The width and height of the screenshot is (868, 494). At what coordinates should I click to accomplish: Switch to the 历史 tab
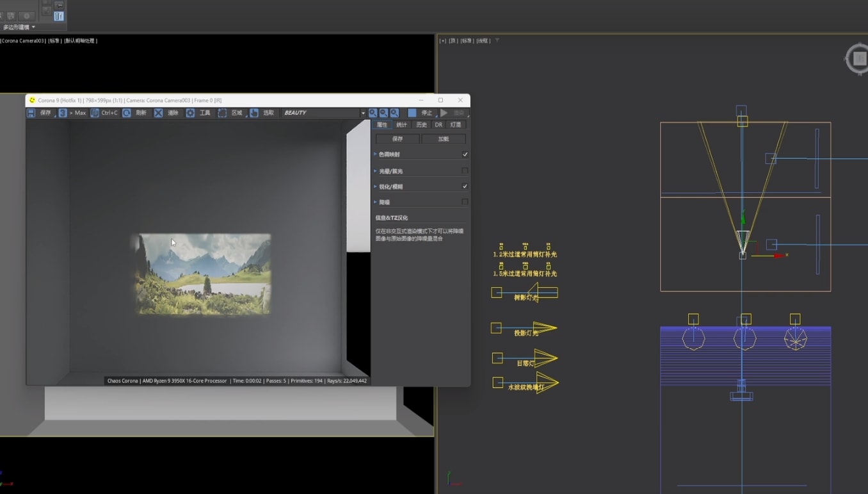pyautogui.click(x=421, y=125)
